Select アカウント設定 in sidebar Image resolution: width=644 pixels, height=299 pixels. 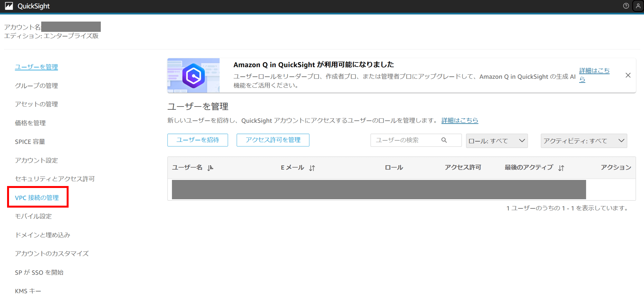coord(36,160)
